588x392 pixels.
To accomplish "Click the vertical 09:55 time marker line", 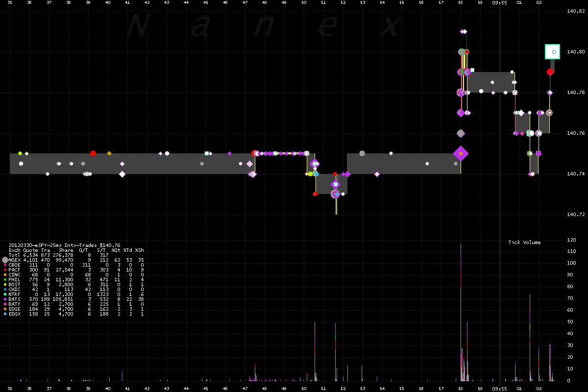I will (x=500, y=196).
